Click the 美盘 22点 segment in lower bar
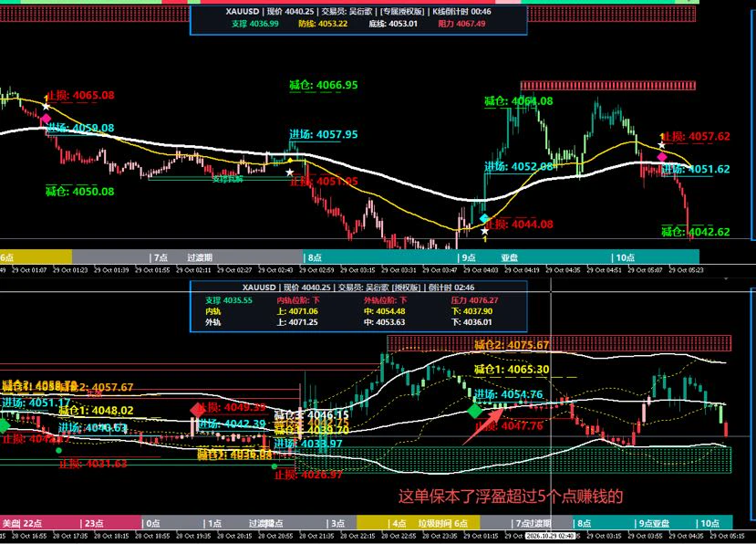756x544 pixels. click(40, 523)
